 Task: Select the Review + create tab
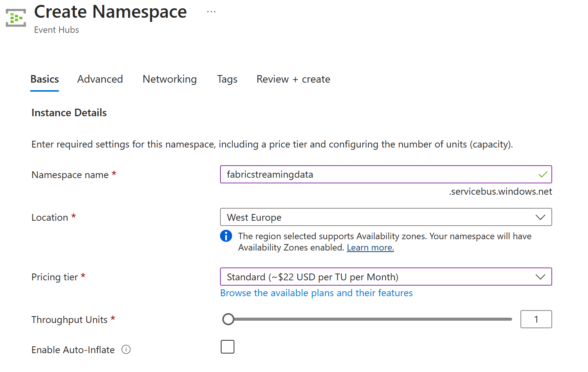tap(293, 79)
